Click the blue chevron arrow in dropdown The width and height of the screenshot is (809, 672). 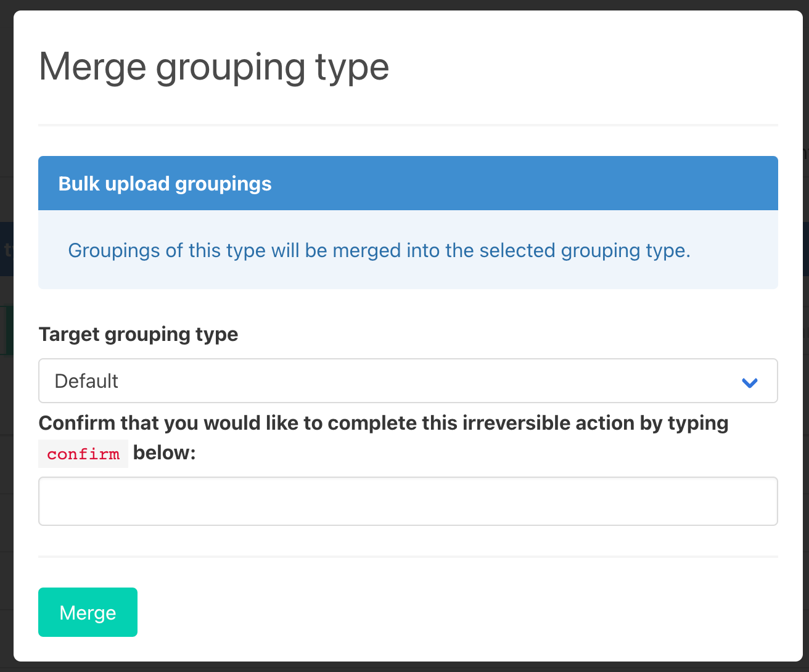pos(749,382)
